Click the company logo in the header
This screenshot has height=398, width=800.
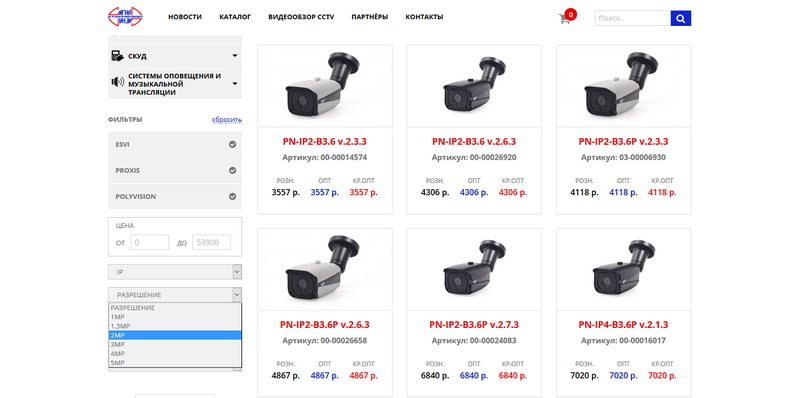(x=126, y=17)
